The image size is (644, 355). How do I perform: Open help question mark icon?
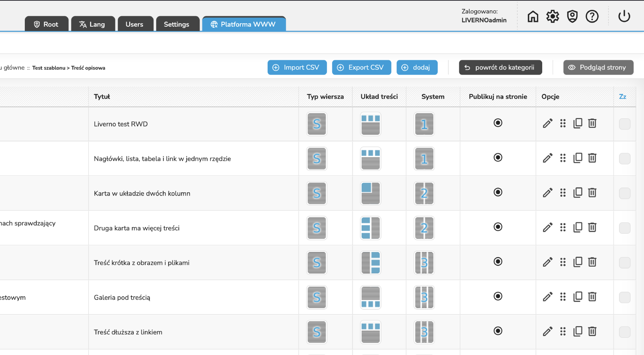592,16
